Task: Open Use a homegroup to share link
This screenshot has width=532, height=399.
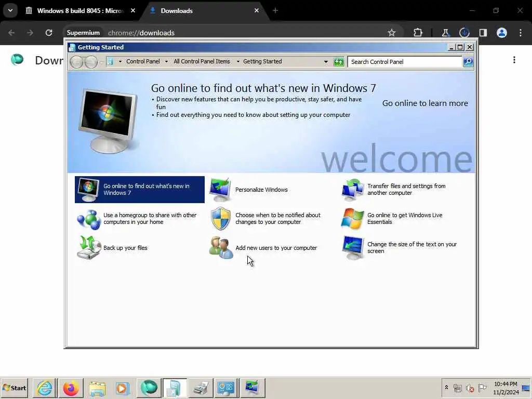Action: coord(150,219)
